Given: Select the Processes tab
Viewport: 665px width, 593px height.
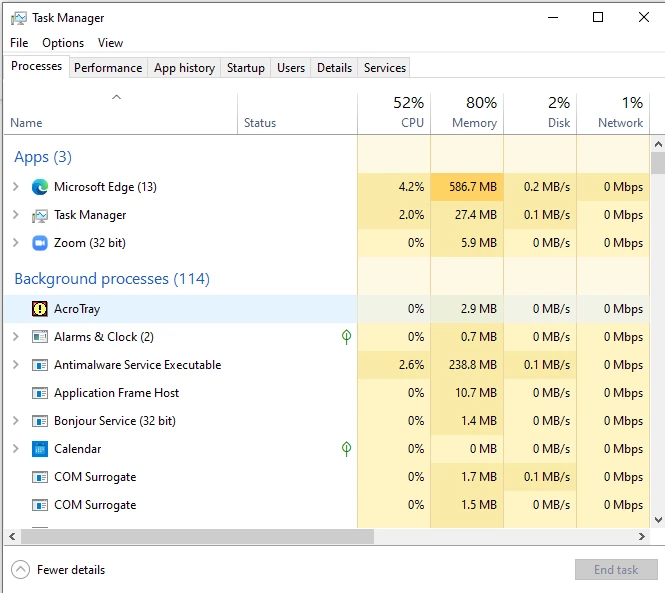Looking at the screenshot, I should (x=36, y=66).
